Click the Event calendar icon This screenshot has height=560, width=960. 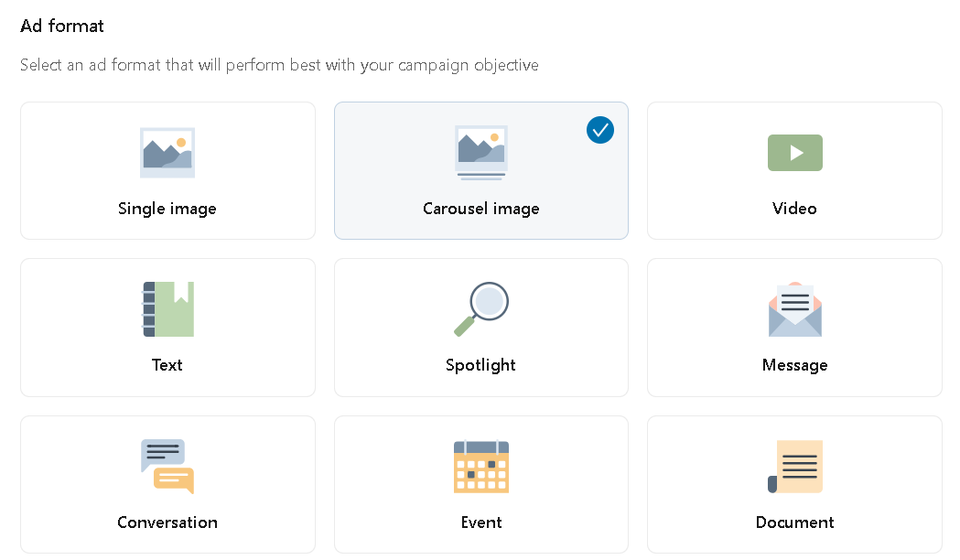tap(480, 467)
